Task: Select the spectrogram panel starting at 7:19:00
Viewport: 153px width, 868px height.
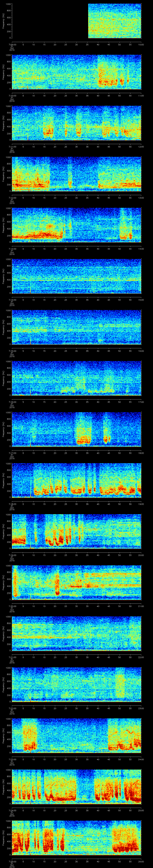Action: pyautogui.click(x=77, y=531)
